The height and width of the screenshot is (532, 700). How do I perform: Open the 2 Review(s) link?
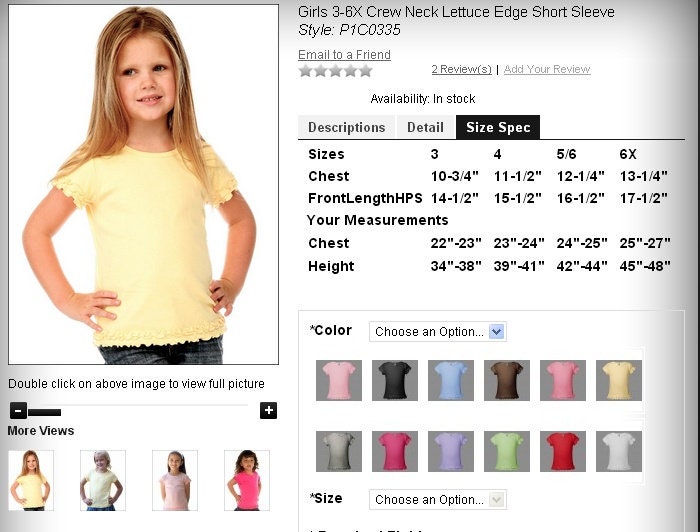(x=461, y=69)
